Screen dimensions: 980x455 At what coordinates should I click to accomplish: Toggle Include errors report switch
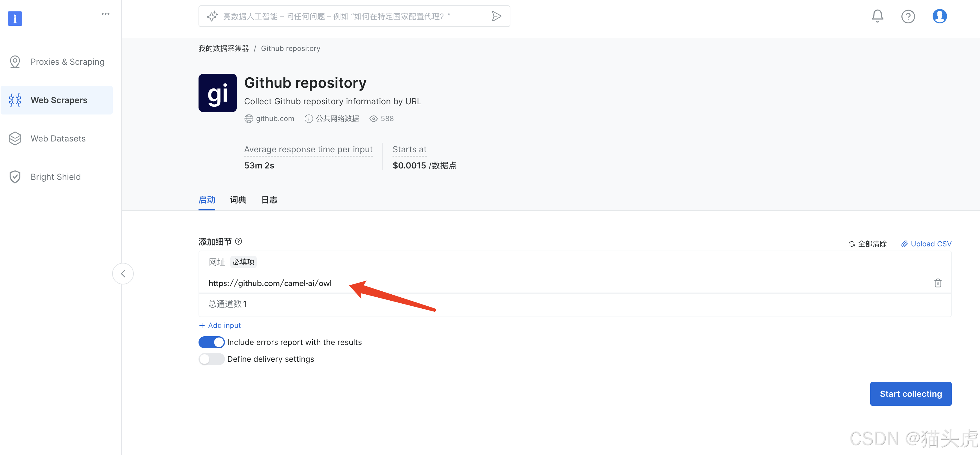(211, 342)
